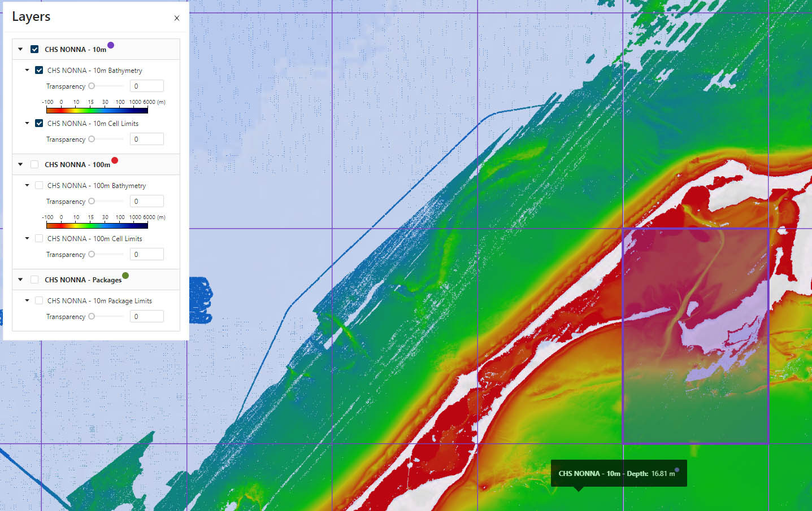The height and width of the screenshot is (511, 812).
Task: Click the 100m Bathymetry depth color ramp
Action: [x=97, y=226]
